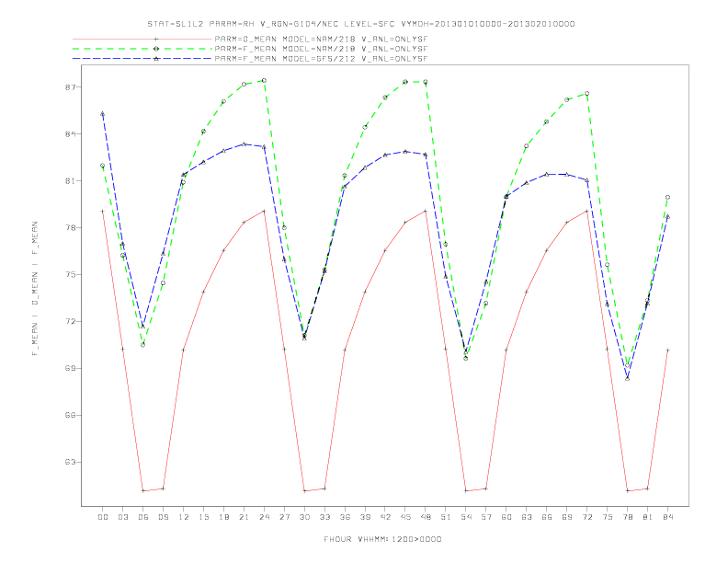The image size is (728, 563).
Task: Click the 21 forecast hour x-axis tick
Action: tap(244, 517)
